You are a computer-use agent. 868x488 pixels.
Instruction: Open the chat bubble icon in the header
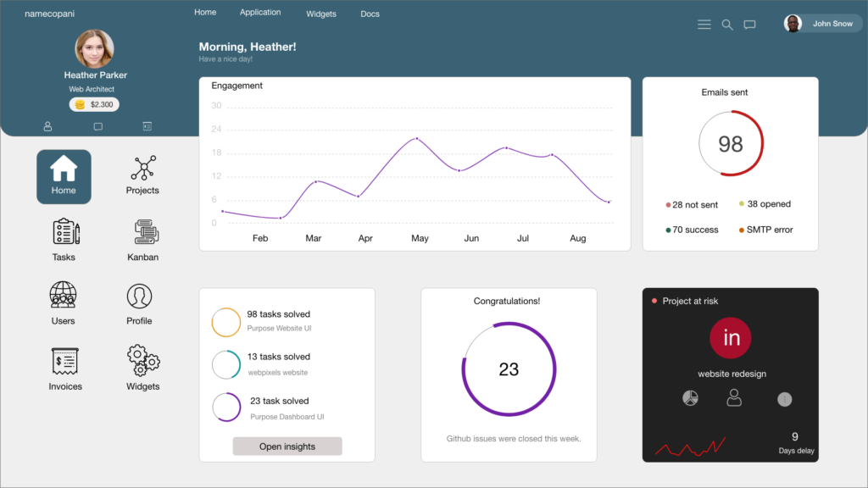click(749, 25)
